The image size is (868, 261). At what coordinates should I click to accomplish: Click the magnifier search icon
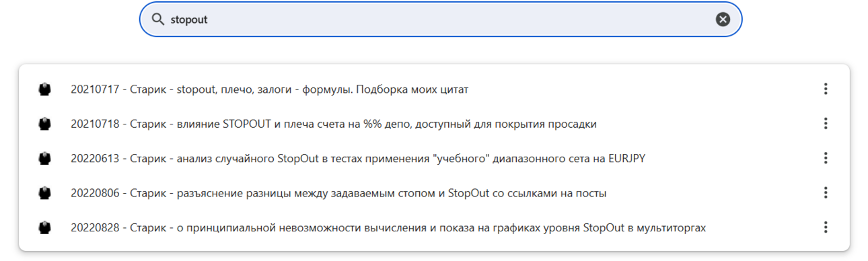click(x=158, y=20)
